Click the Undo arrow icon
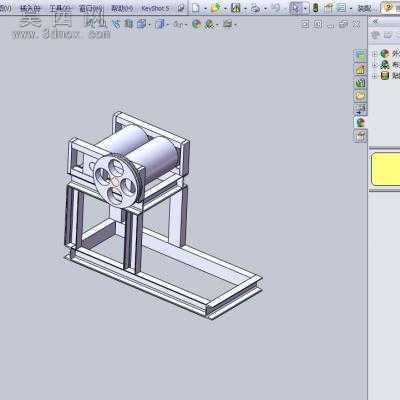 point(275,8)
